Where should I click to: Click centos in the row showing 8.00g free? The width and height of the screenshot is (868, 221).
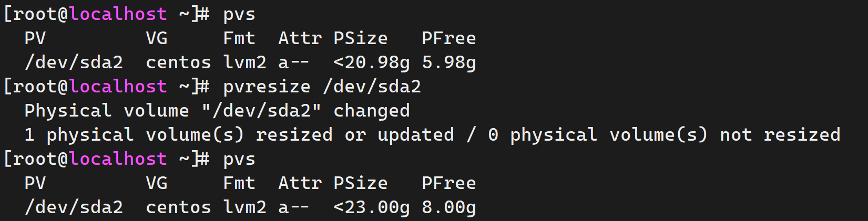178,207
